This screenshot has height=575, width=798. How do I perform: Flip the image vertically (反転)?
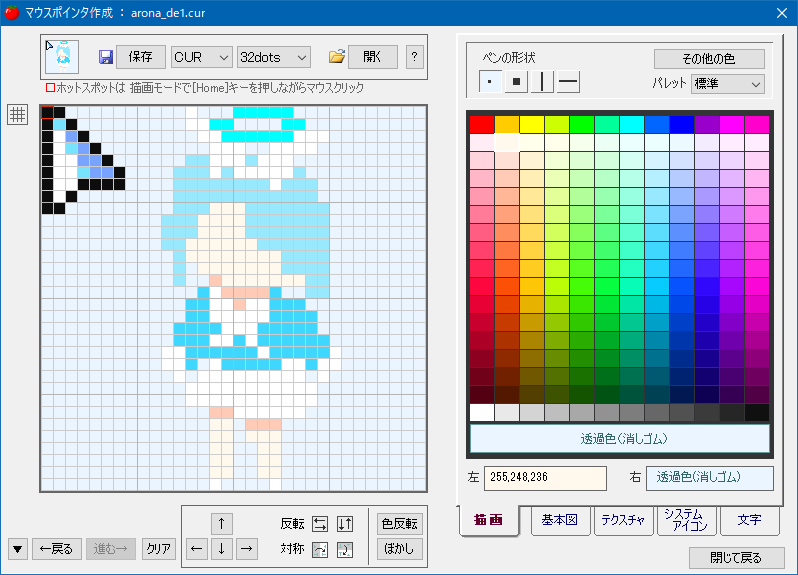345,524
